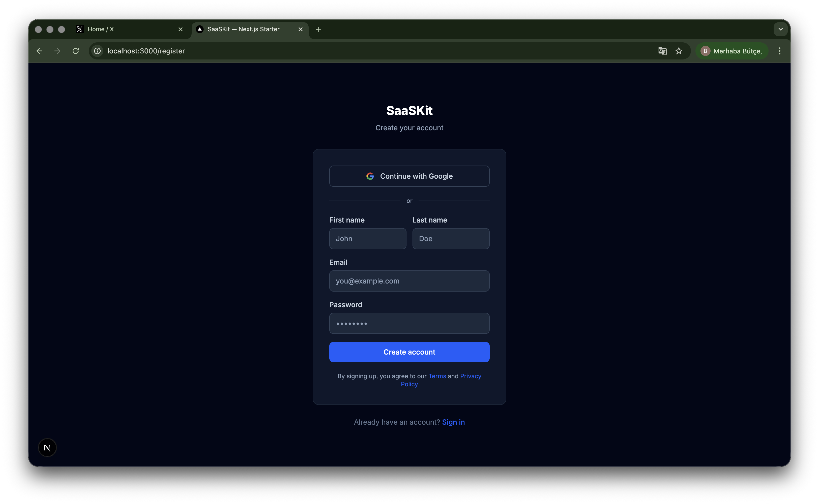
Task: Open the Next.js dev tools badge
Action: (x=47, y=447)
